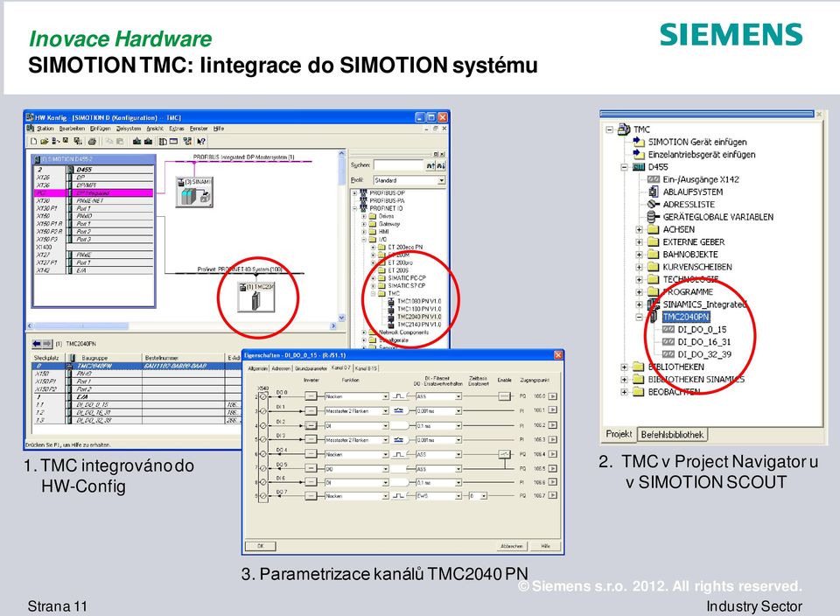The image size is (840, 616).
Task: Toggle the Inverter button for channel DI 6
Action: click(x=311, y=483)
